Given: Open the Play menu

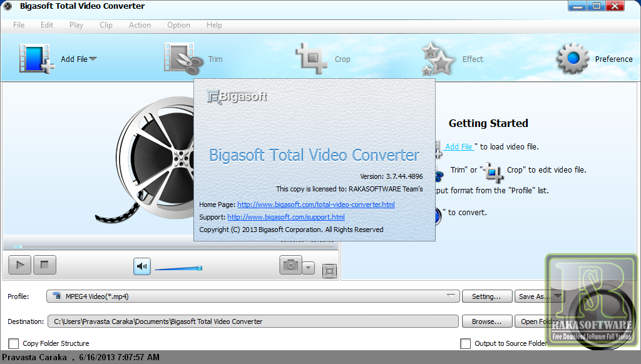Looking at the screenshot, I should [76, 25].
